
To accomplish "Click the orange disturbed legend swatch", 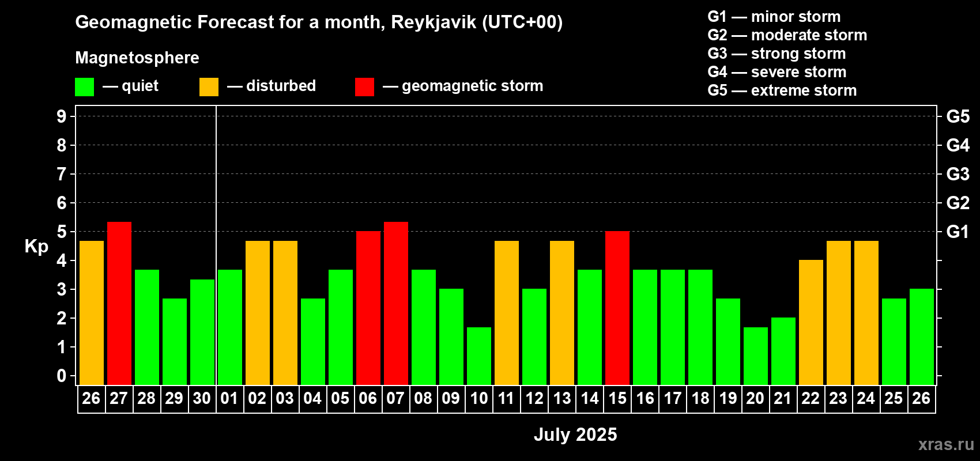I will tap(209, 87).
